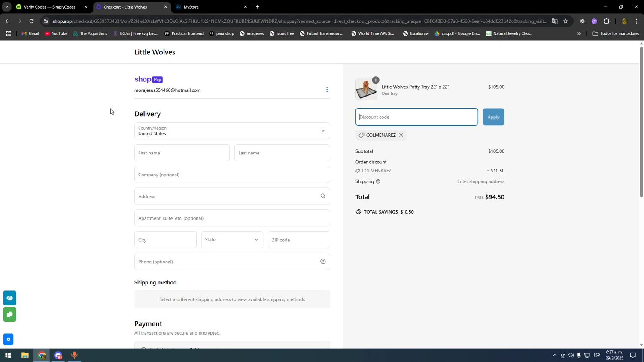Click the Potty Tray product thumbnail

click(x=366, y=90)
